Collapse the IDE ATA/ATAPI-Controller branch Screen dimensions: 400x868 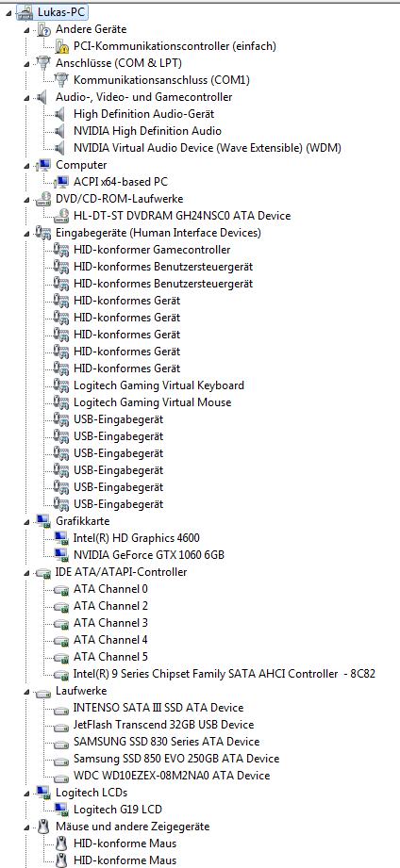26,572
